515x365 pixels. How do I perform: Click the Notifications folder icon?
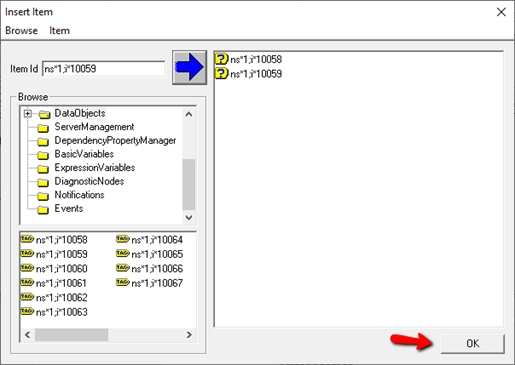point(43,196)
